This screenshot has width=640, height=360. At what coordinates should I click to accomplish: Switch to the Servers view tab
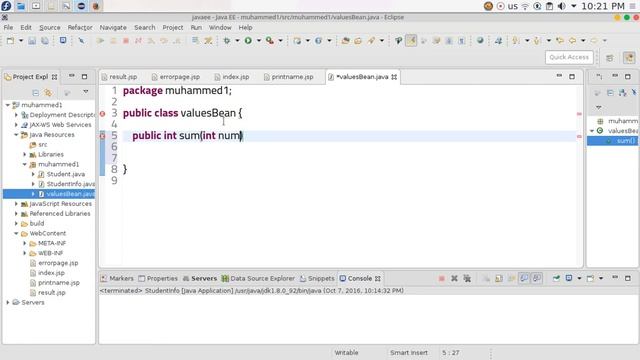200,278
